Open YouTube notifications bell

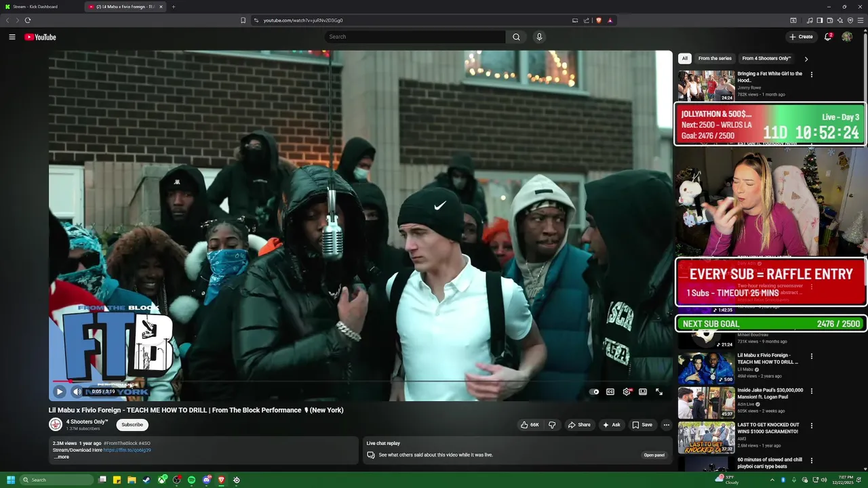(828, 37)
